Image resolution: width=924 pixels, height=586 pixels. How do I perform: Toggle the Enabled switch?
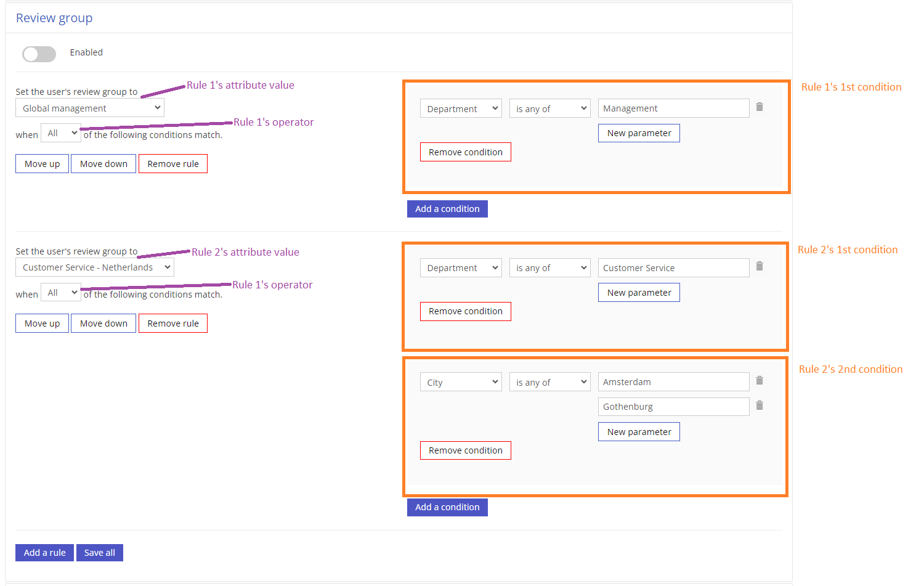(39, 54)
